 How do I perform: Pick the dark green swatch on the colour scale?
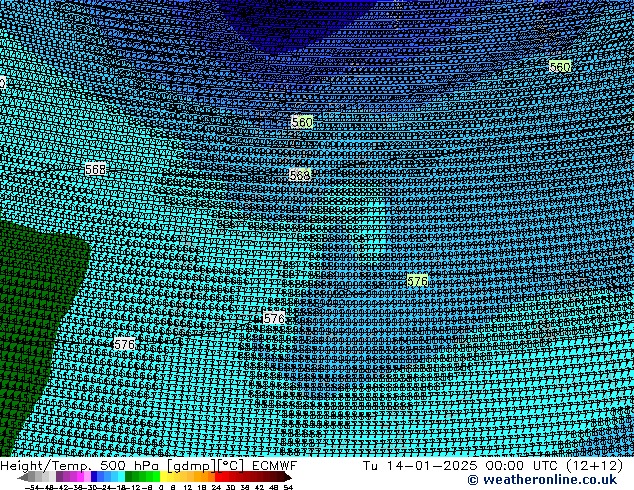tap(129, 476)
